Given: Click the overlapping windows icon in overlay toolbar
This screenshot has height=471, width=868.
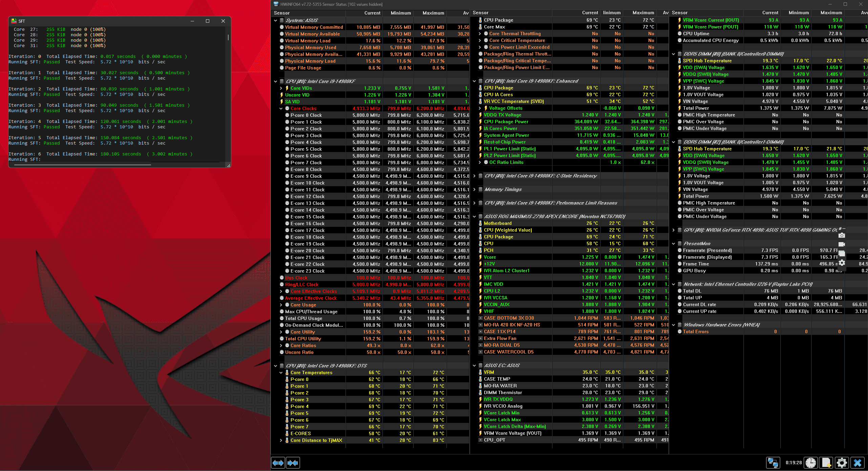Looking at the screenshot, I should (x=842, y=254).
